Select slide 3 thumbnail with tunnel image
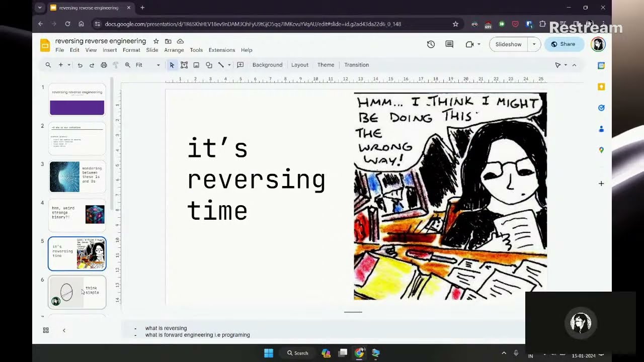Screen dimensions: 644x362 [x=77, y=176]
